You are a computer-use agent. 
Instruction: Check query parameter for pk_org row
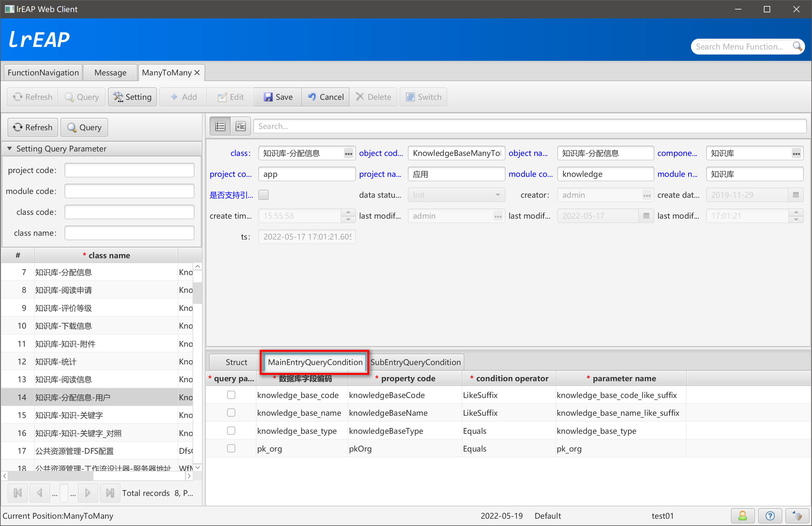point(231,448)
